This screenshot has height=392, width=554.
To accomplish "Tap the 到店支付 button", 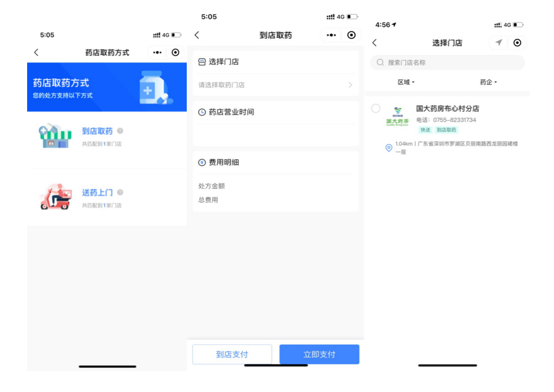I will (232, 354).
